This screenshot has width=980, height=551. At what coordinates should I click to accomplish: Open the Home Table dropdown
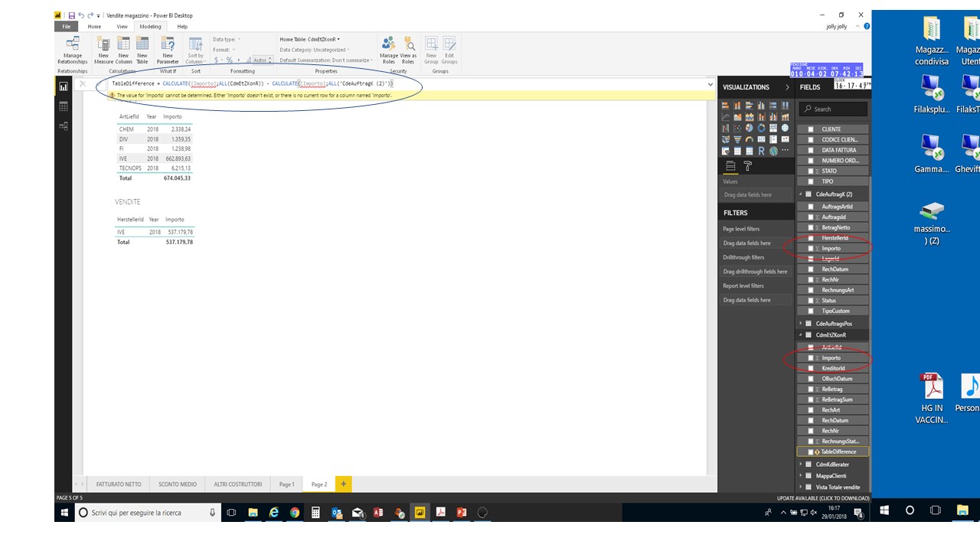tap(310, 39)
